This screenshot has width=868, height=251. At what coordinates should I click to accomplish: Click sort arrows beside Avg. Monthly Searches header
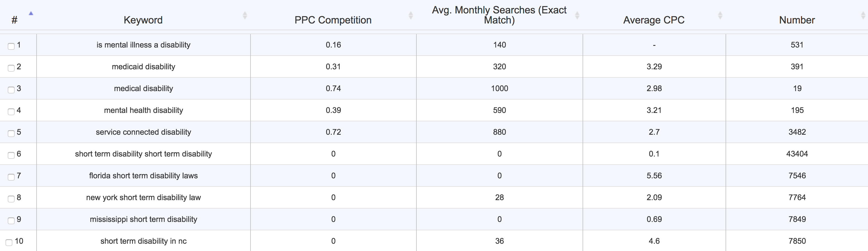click(577, 15)
